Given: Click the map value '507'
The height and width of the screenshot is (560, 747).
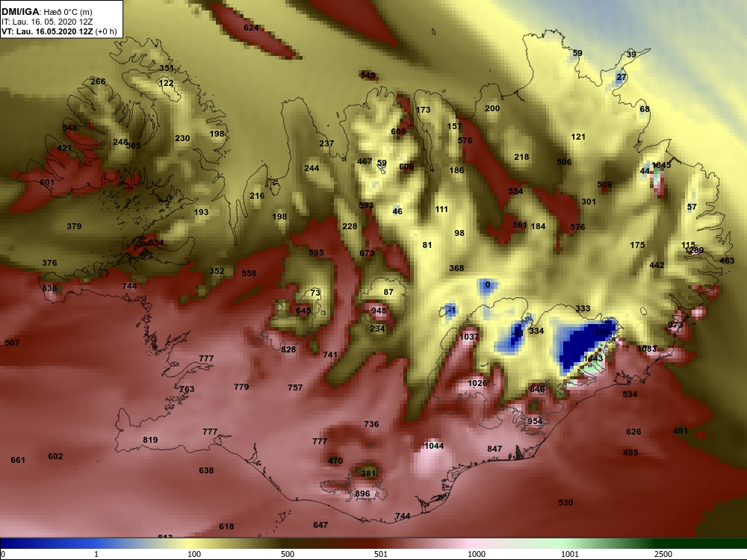Looking at the screenshot, I should click(12, 343).
